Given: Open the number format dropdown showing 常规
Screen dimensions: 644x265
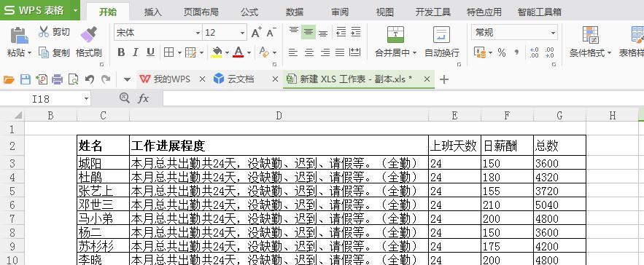Looking at the screenshot, I should pyautogui.click(x=514, y=33).
